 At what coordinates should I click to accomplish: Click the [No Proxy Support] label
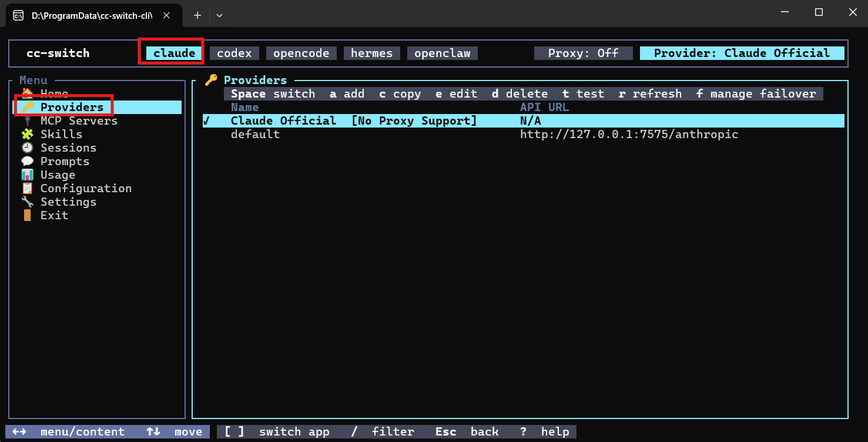pyautogui.click(x=414, y=120)
